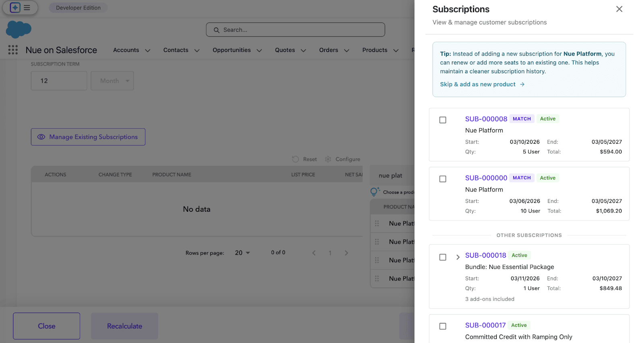Open the Orders tab
The width and height of the screenshot is (644, 343).
(x=328, y=50)
